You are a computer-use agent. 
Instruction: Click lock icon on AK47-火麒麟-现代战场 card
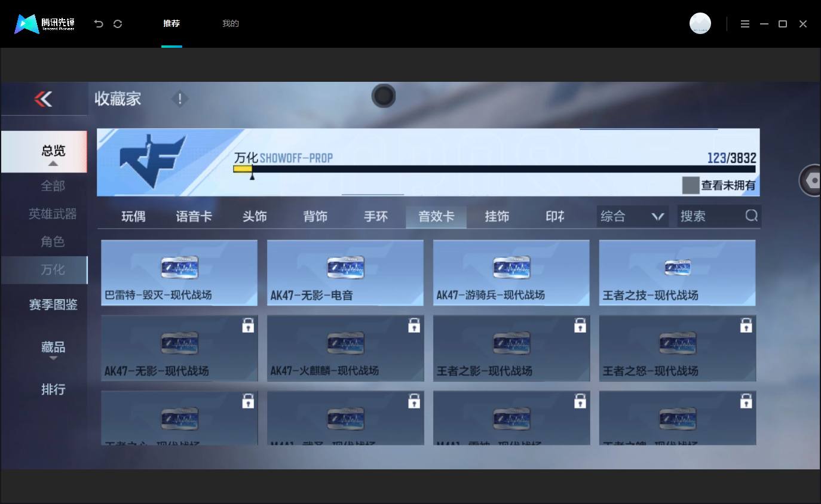[414, 325]
